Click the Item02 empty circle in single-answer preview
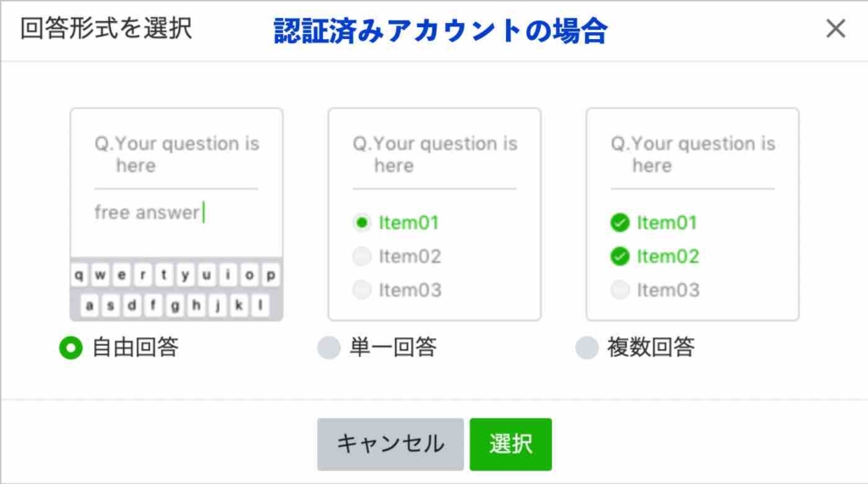The height and width of the screenshot is (484, 868). point(362,256)
